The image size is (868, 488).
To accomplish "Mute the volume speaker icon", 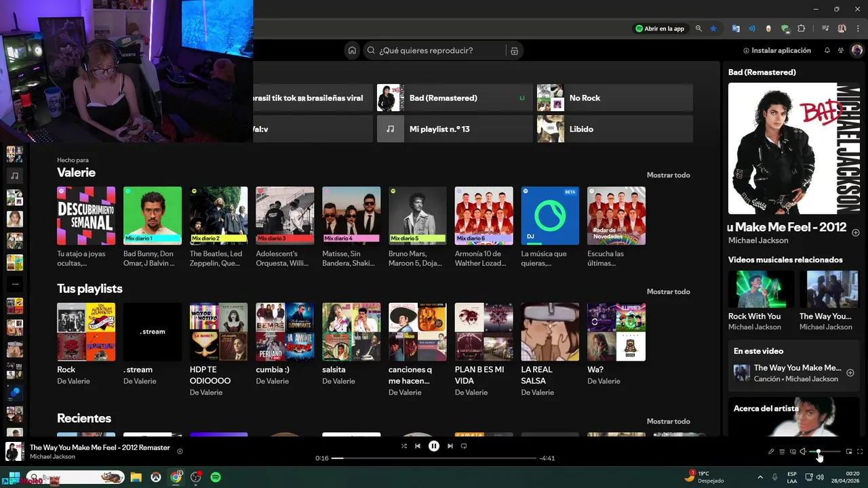I will tap(803, 451).
